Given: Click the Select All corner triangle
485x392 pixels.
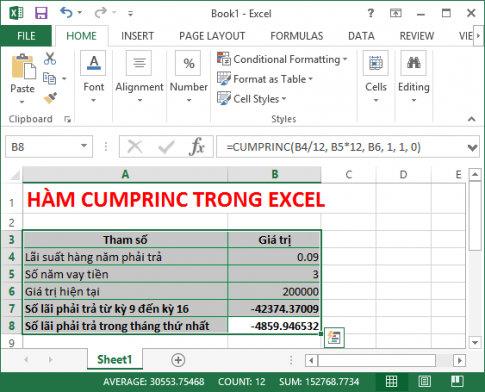Looking at the screenshot, I should click(x=14, y=175).
